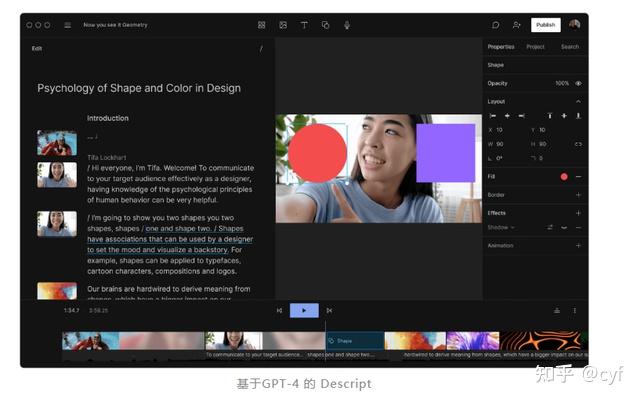Image resolution: width=640 pixels, height=402 pixels.
Task: Align shape to bottom edge
Action: (x=578, y=116)
